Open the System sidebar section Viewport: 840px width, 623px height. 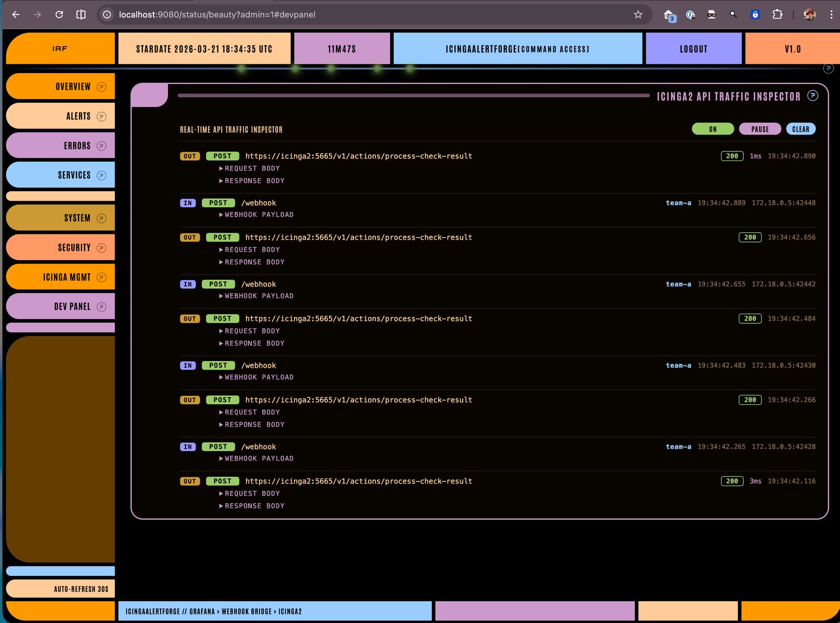pyautogui.click(x=77, y=218)
